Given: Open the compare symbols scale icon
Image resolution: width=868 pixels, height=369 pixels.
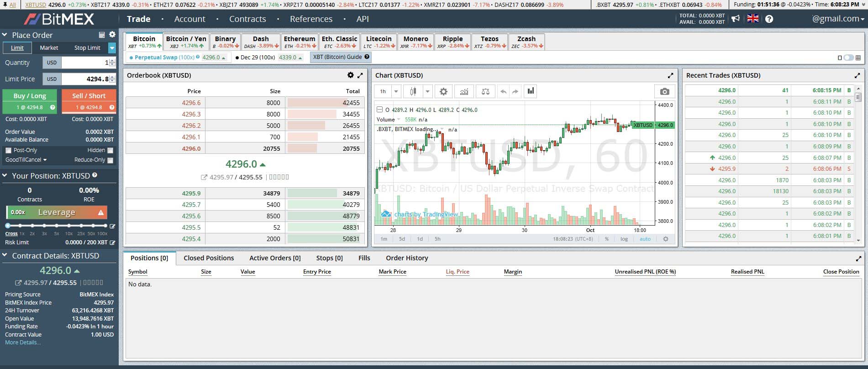Looking at the screenshot, I should 485,91.
